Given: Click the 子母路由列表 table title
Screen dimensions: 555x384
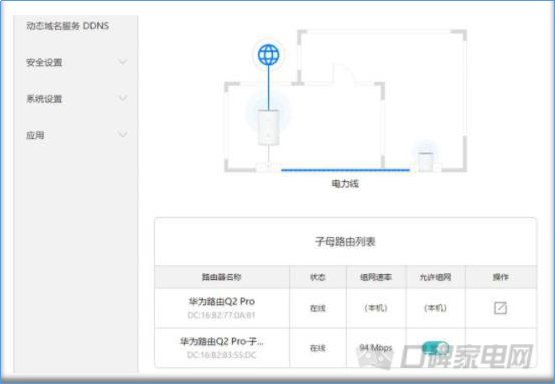Looking at the screenshot, I should point(345,242).
